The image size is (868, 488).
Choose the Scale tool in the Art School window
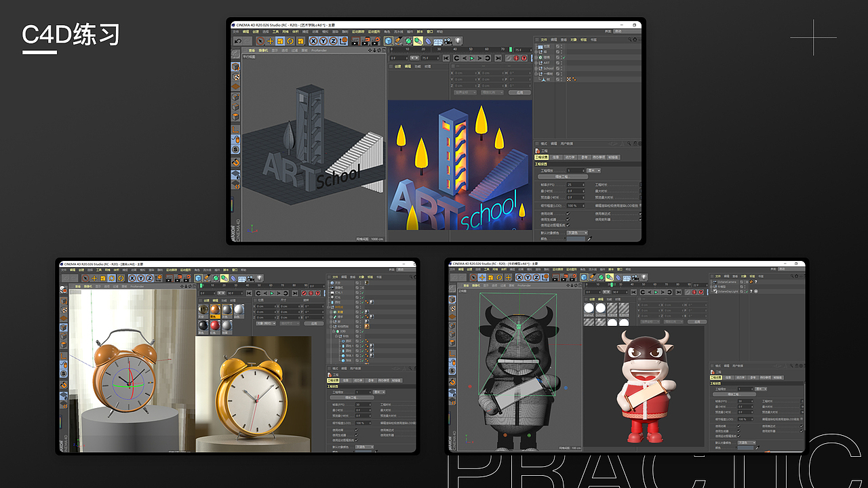point(281,41)
